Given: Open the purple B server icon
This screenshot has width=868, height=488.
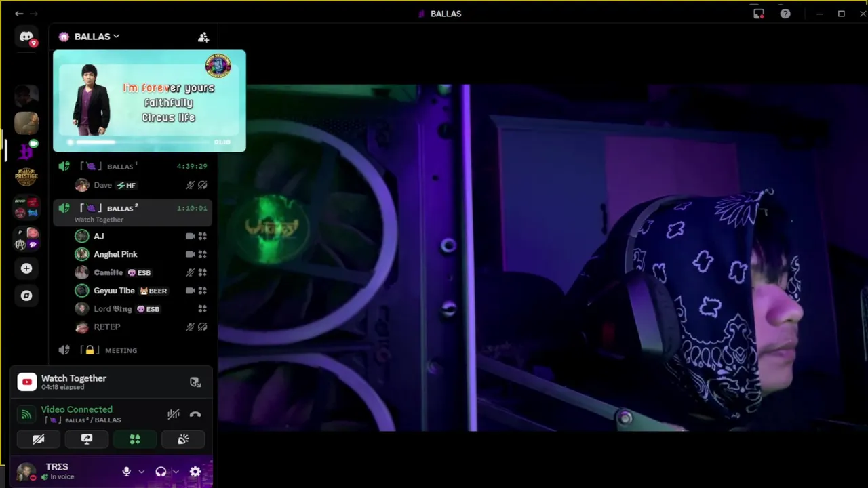Looking at the screenshot, I should tap(26, 150).
